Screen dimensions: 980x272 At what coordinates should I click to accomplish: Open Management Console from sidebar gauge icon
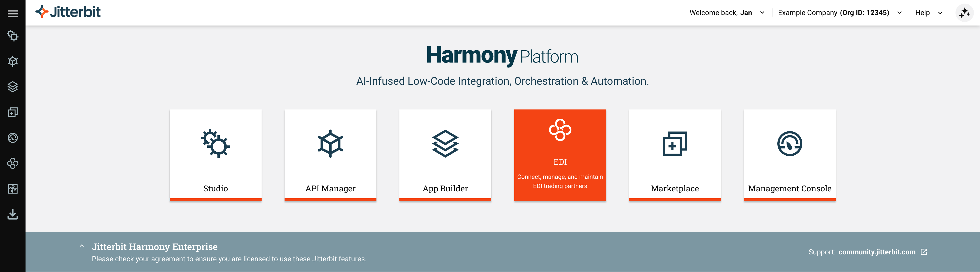pos(13,138)
